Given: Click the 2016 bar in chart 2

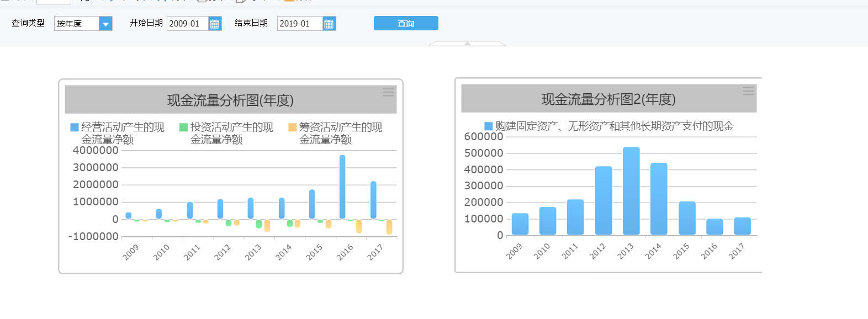Looking at the screenshot, I should (x=714, y=227).
